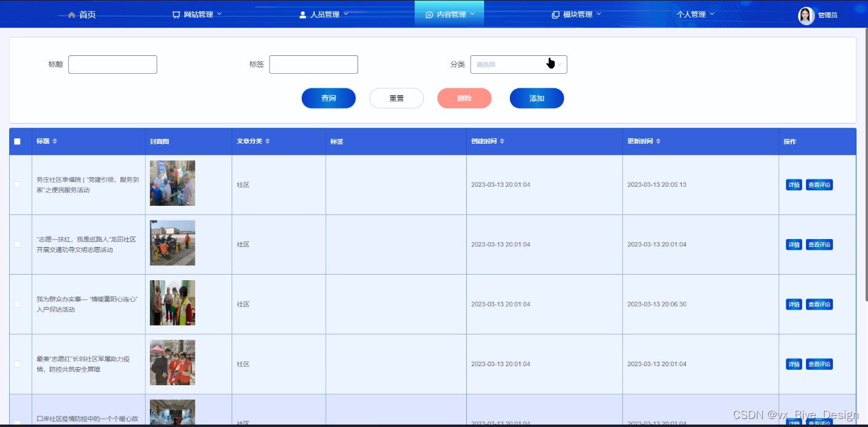Click title text 最美志愿红 长圳社区
This screenshot has width=868, height=427.
[83, 364]
